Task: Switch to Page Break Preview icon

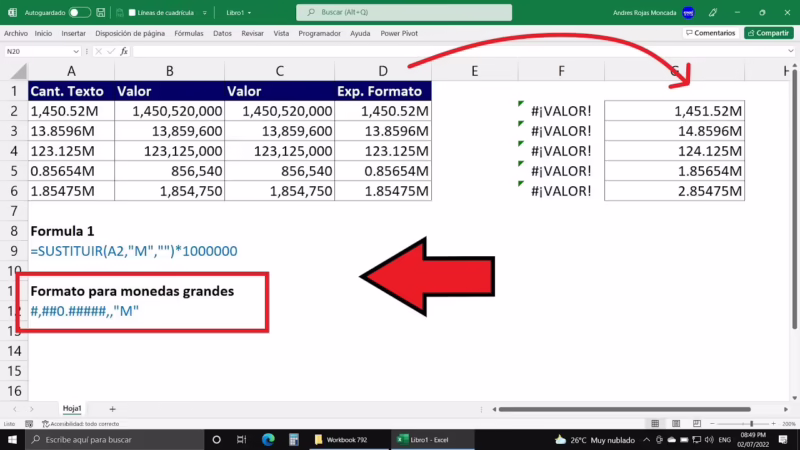Action: pos(697,424)
